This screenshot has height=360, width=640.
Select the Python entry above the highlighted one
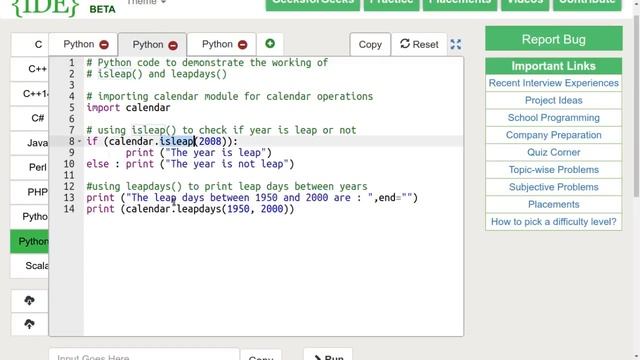point(31,216)
